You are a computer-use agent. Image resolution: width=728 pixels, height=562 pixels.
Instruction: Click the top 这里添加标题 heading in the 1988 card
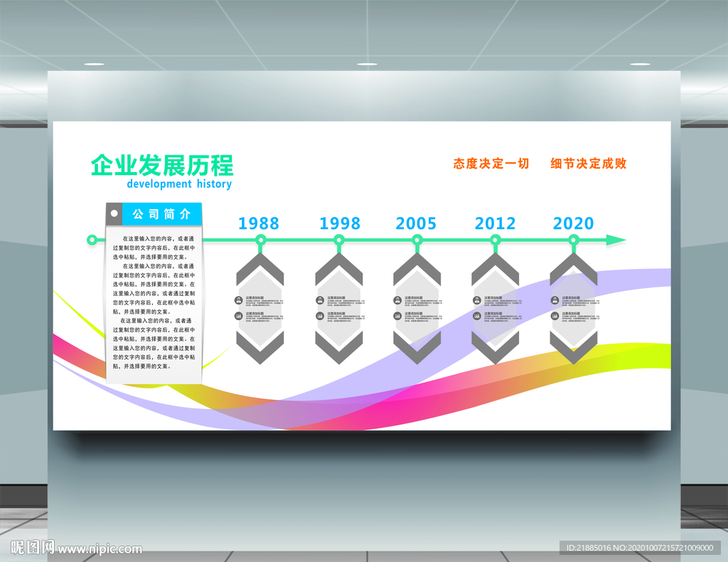click(257, 298)
